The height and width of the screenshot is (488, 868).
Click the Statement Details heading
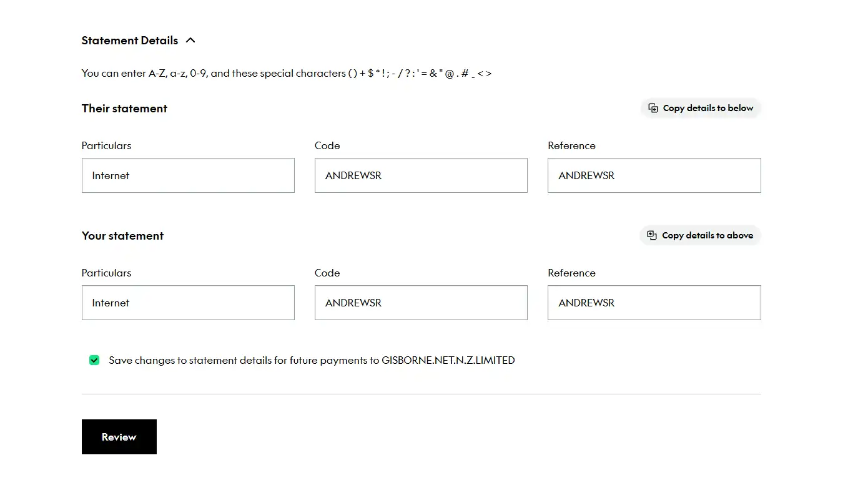pyautogui.click(x=130, y=41)
